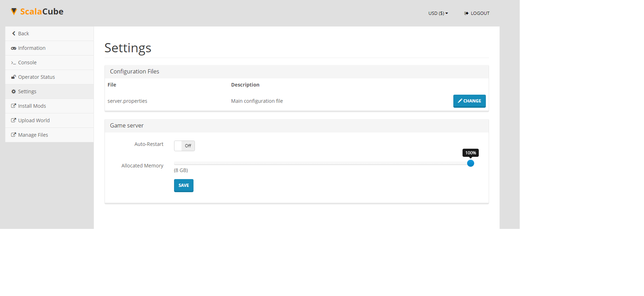Image resolution: width=644 pixels, height=296 pixels.
Task: Click the File column header
Action: point(112,85)
